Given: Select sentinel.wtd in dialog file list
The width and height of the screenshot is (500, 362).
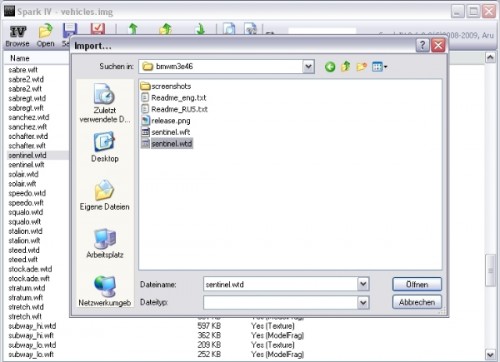Looking at the screenshot, I should coord(167,144).
